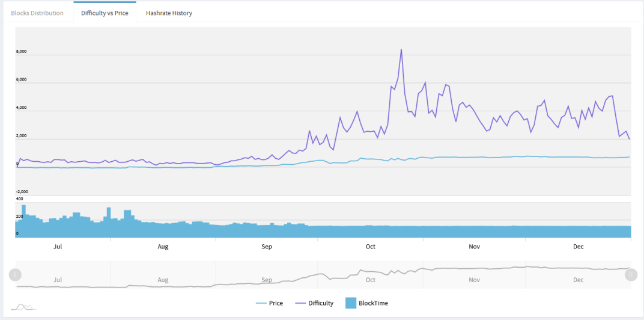This screenshot has width=644, height=320.
Task: Click the Aug label on the main time axis
Action: click(163, 247)
